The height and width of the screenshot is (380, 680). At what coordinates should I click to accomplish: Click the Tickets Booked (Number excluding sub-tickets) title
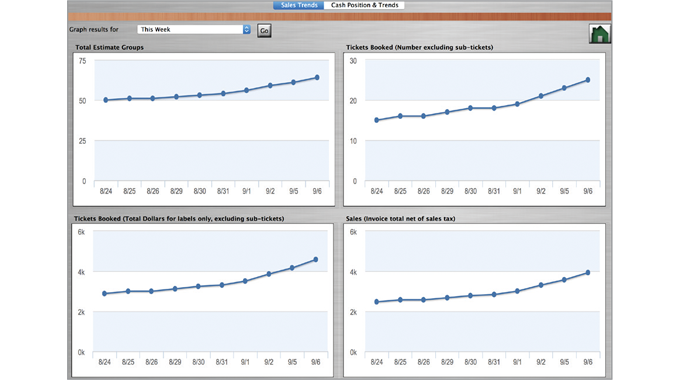(x=419, y=47)
